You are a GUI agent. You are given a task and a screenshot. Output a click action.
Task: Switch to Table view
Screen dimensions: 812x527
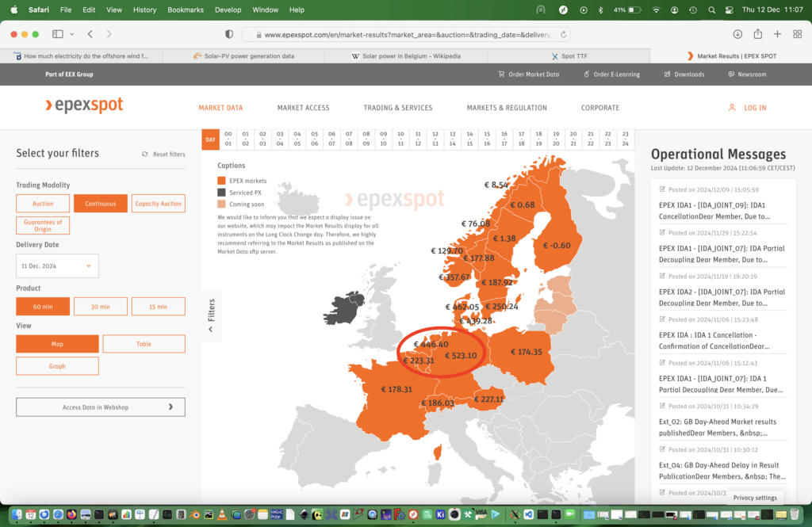tap(144, 344)
